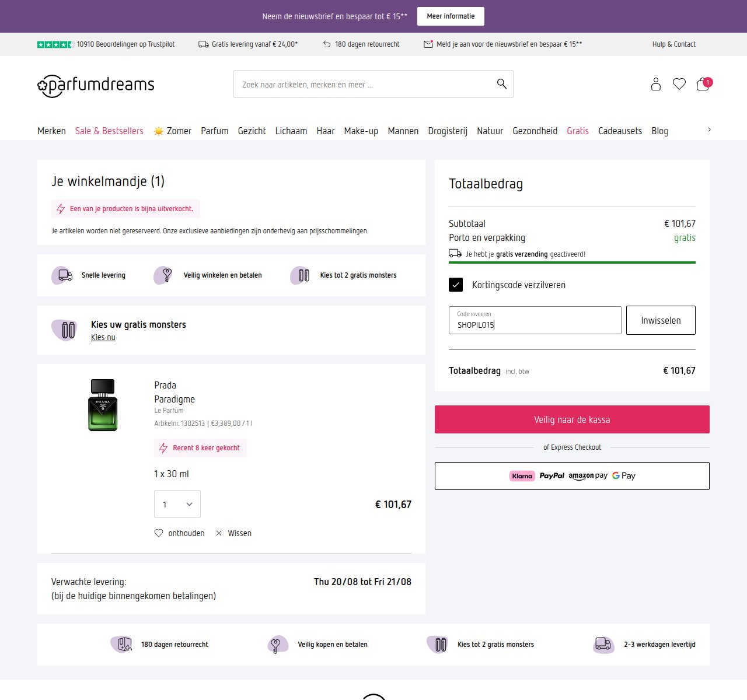Click the footer 180 dagen retourrecht package icon
747x700 pixels.
point(121,645)
